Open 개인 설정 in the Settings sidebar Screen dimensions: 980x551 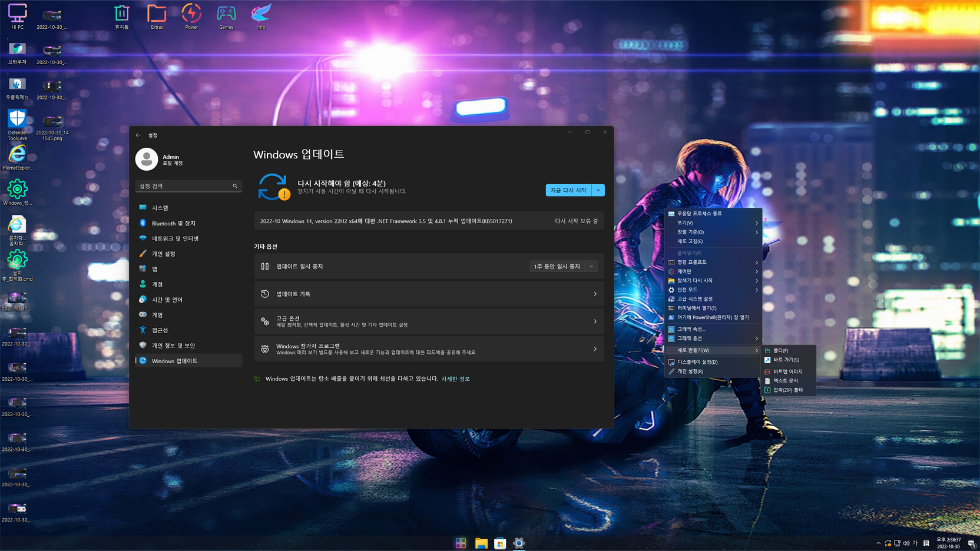tap(188, 254)
